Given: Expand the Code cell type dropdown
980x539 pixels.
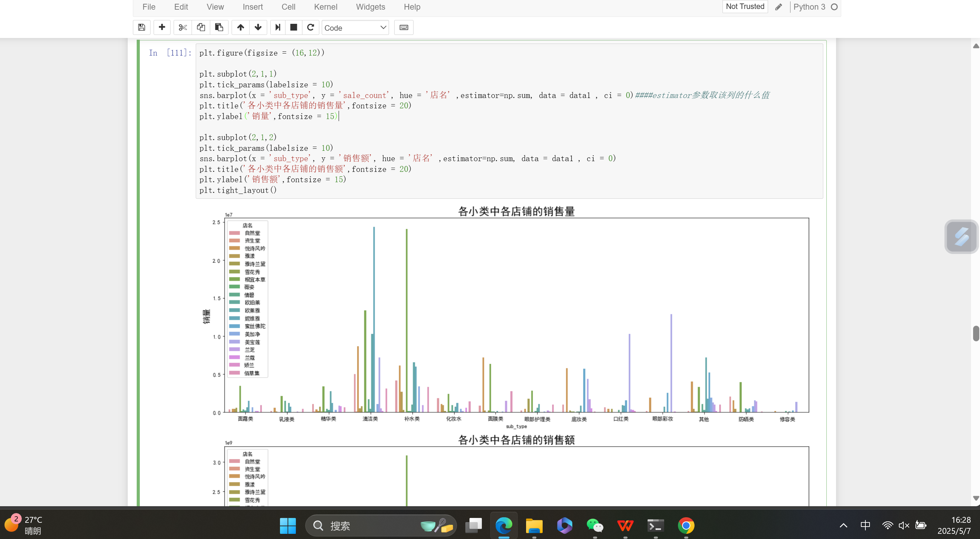Looking at the screenshot, I should [x=355, y=28].
